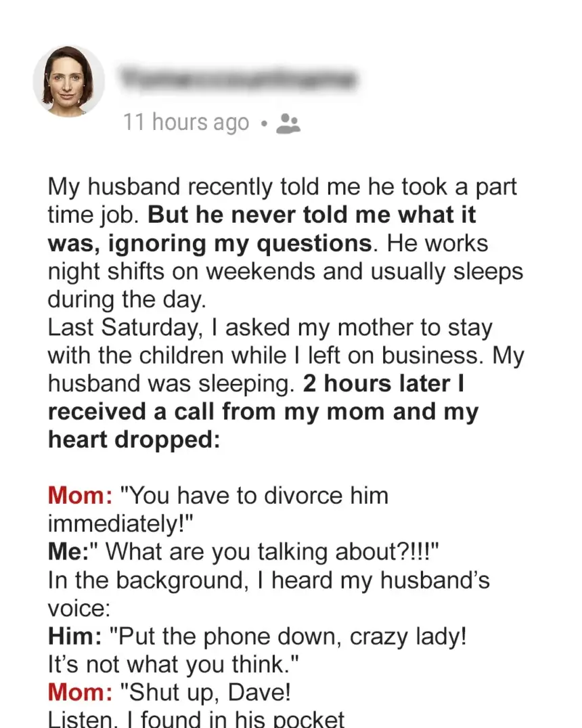The width and height of the screenshot is (582, 728).
Task: Click the blurred author name
Action: pos(239,80)
